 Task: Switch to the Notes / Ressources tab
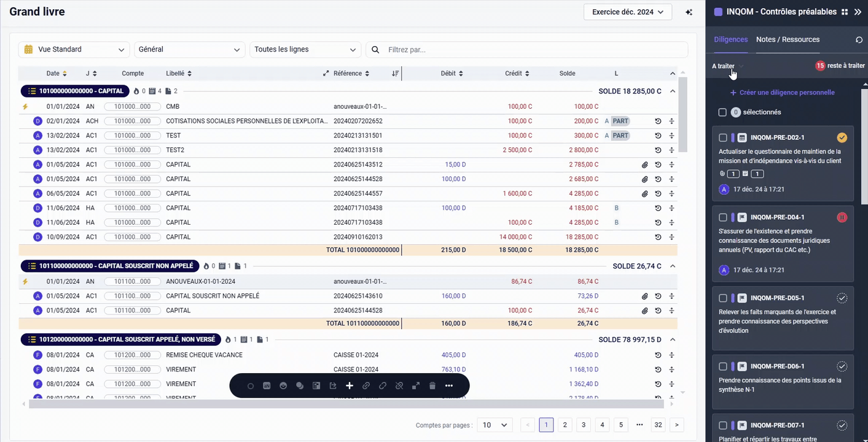pyautogui.click(x=788, y=39)
